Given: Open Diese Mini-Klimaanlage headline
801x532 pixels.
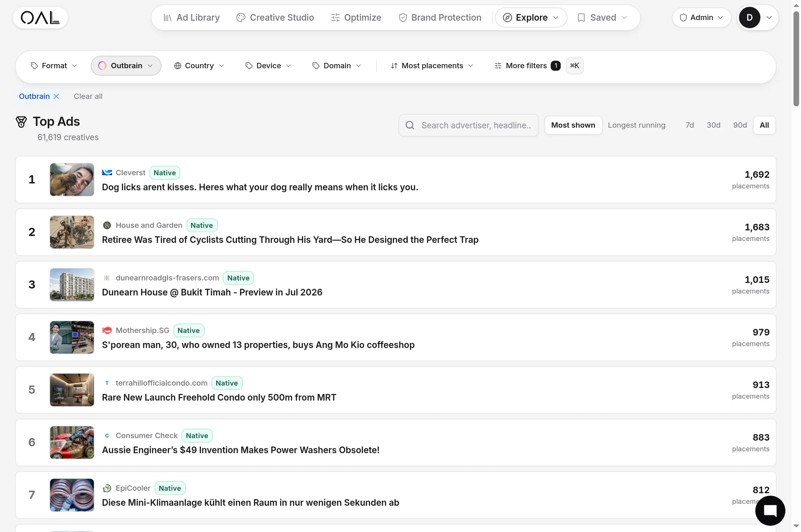Looking at the screenshot, I should tap(250, 503).
